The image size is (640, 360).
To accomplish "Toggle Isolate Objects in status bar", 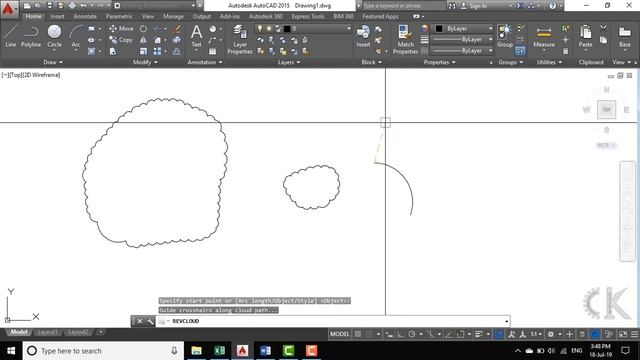I will click(x=608, y=334).
